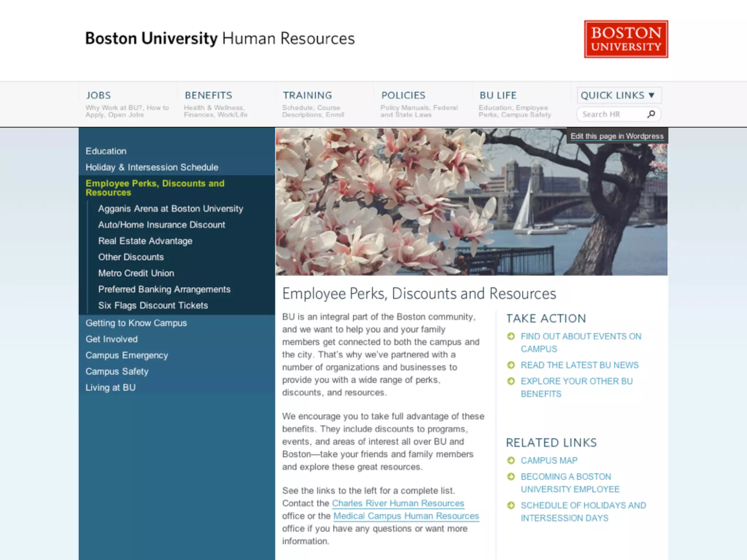Click arrow bullet beside Schedule of Holidays
This screenshot has width=747, height=560.
coord(511,505)
